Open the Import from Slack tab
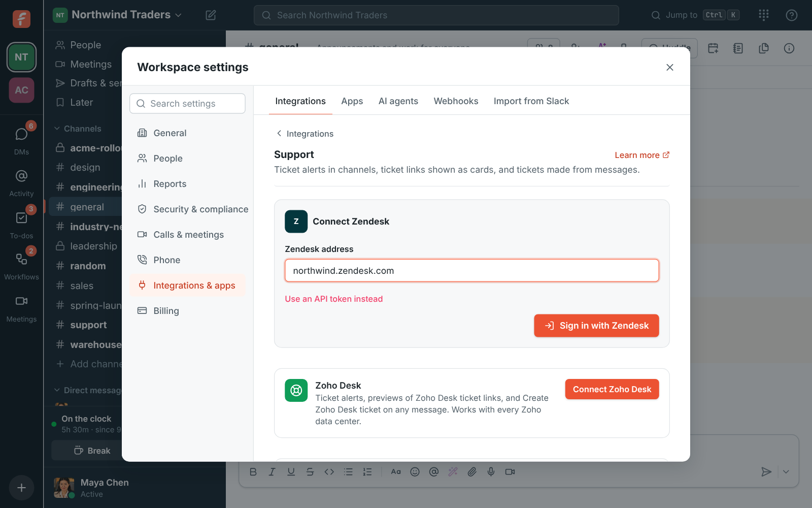 click(531, 101)
